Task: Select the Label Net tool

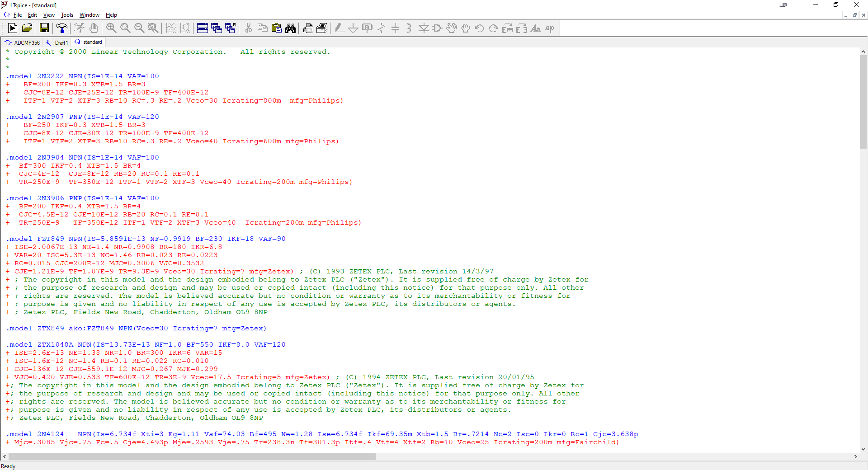Action: pos(368,28)
